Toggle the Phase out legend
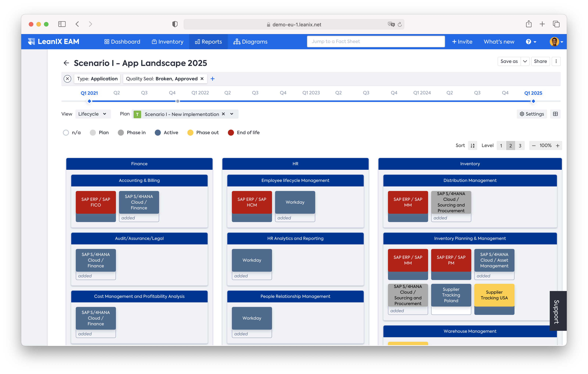Screen dimensions: 588x374 click(x=203, y=132)
